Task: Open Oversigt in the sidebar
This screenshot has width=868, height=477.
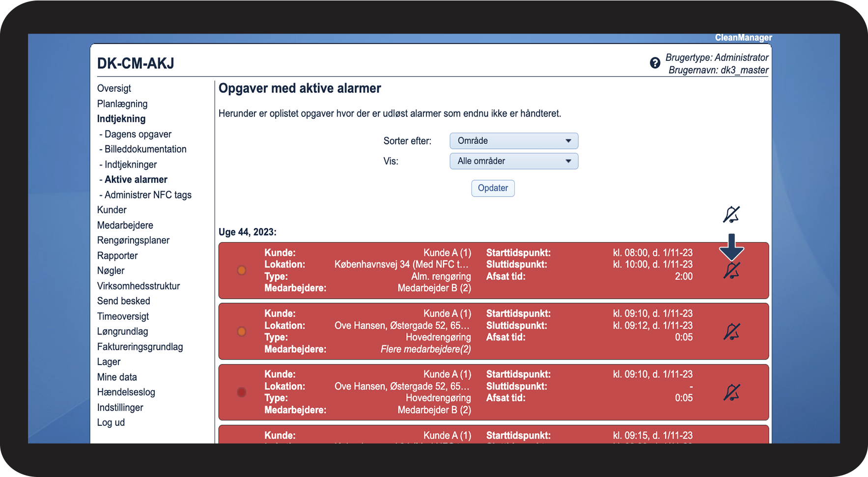Action: 114,88
